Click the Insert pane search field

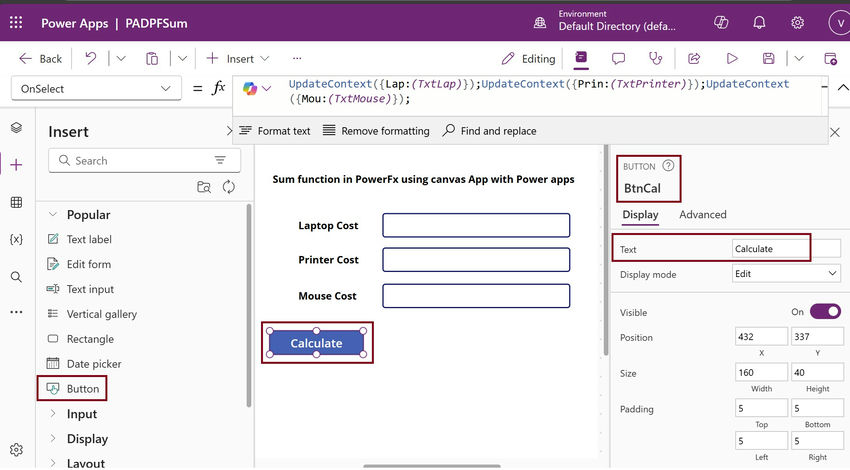[144, 160]
